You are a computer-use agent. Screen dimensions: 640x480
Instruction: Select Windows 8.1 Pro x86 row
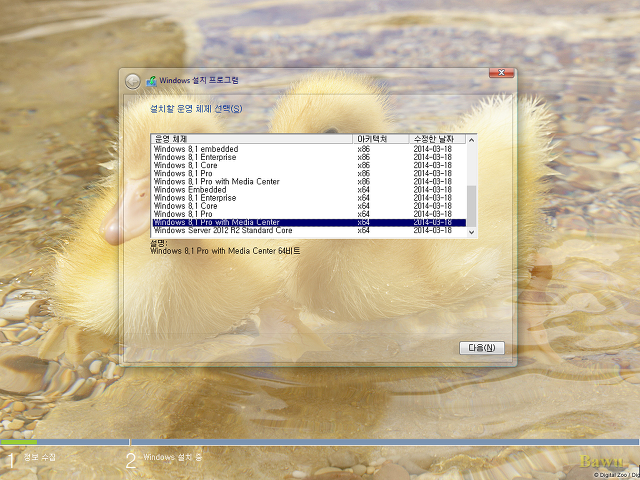309,173
